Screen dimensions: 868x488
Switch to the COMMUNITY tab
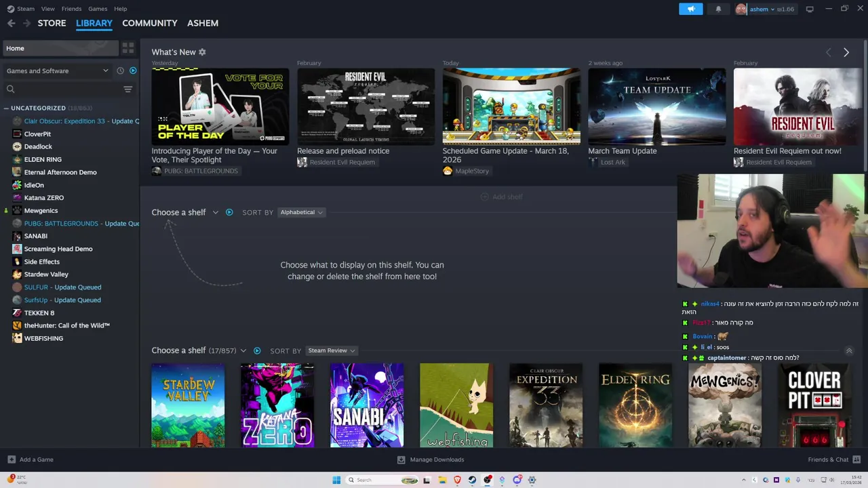150,23
